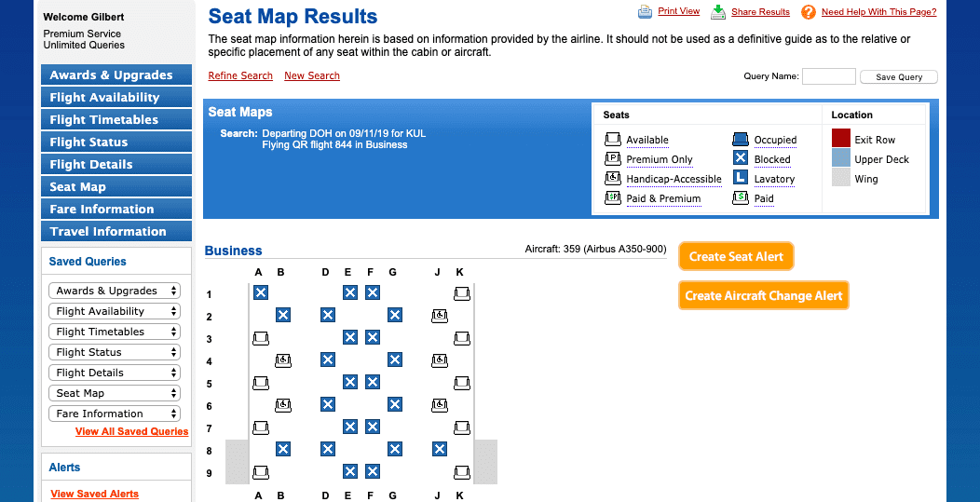Choose handicap-accessible seat 2J

pos(440,316)
